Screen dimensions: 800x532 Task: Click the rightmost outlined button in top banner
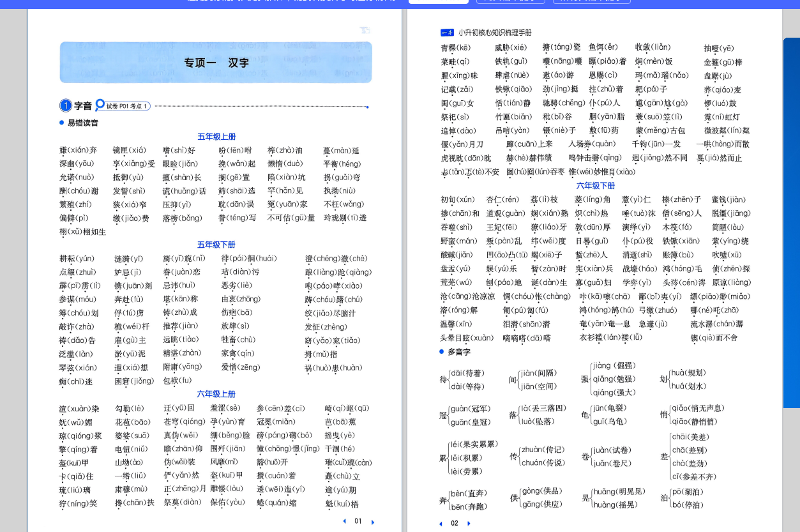point(591,1)
